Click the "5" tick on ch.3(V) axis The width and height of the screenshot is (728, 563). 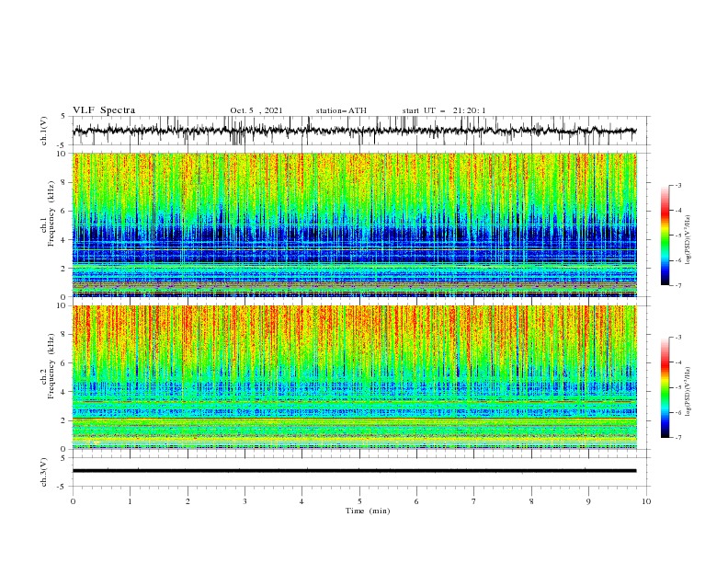[63, 458]
